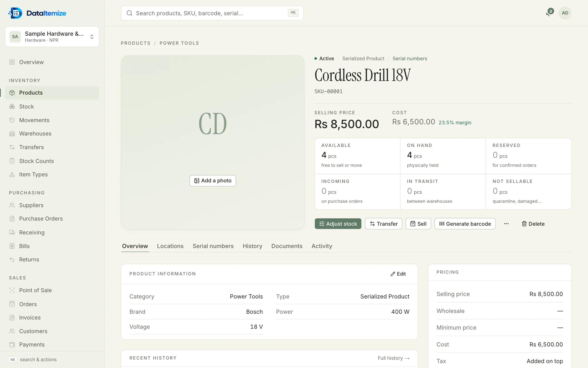
Task: Open Customers in the sidebar
Action: point(52,331)
